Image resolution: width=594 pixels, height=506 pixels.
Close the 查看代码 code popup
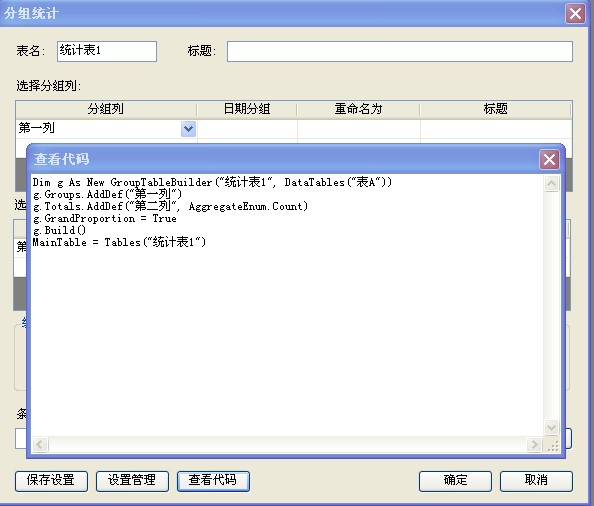549,159
